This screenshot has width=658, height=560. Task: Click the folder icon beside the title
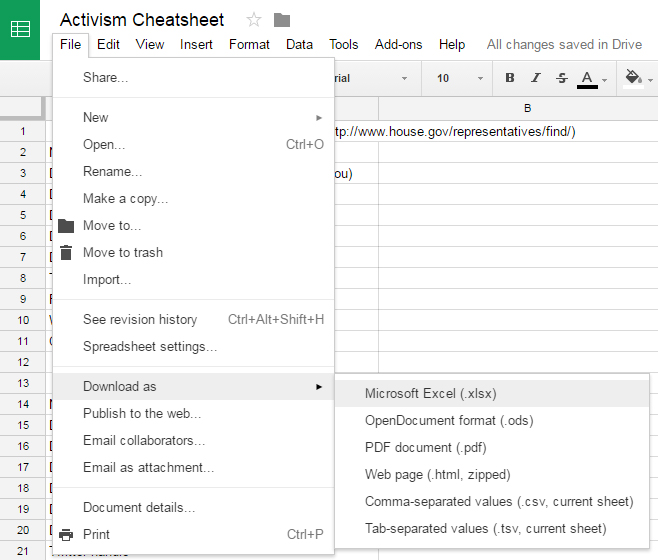tap(282, 20)
